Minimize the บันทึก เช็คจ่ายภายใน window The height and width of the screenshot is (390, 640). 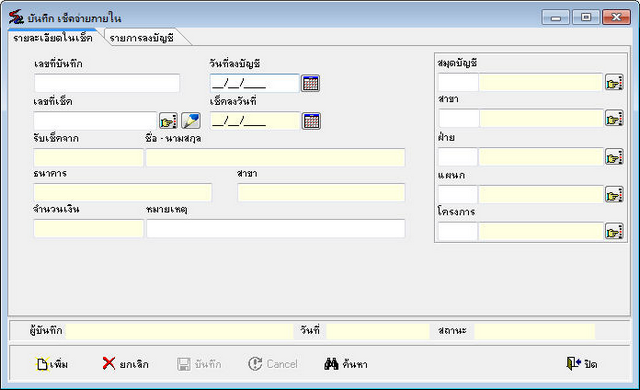coord(556,17)
